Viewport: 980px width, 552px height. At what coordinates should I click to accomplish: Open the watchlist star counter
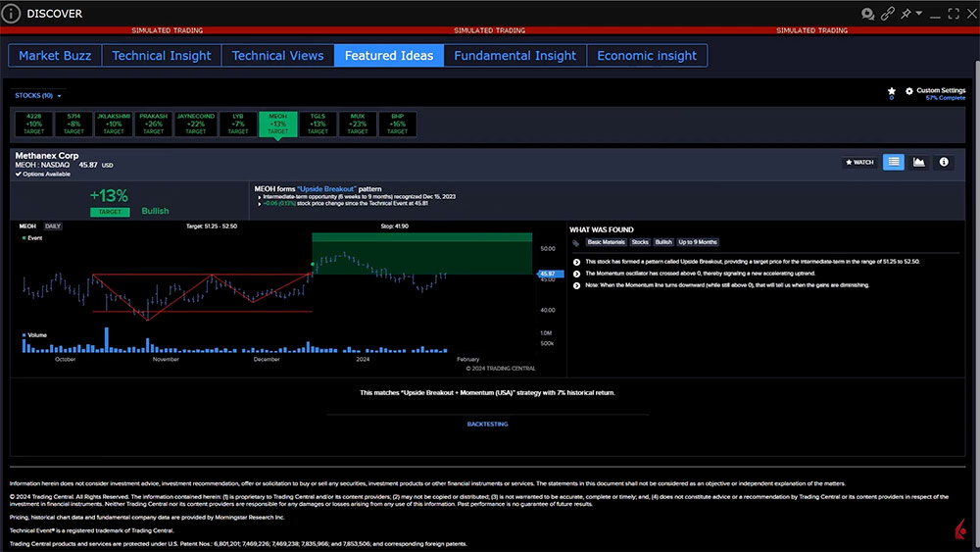pyautogui.click(x=892, y=92)
